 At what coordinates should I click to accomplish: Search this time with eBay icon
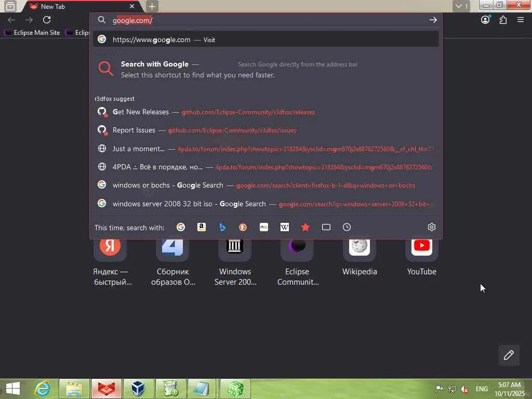(263, 227)
